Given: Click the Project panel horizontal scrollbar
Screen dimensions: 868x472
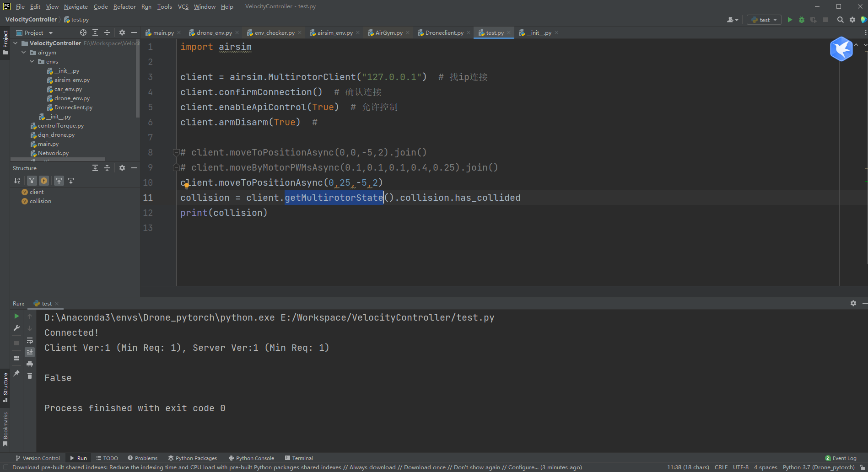Looking at the screenshot, I should [58, 159].
